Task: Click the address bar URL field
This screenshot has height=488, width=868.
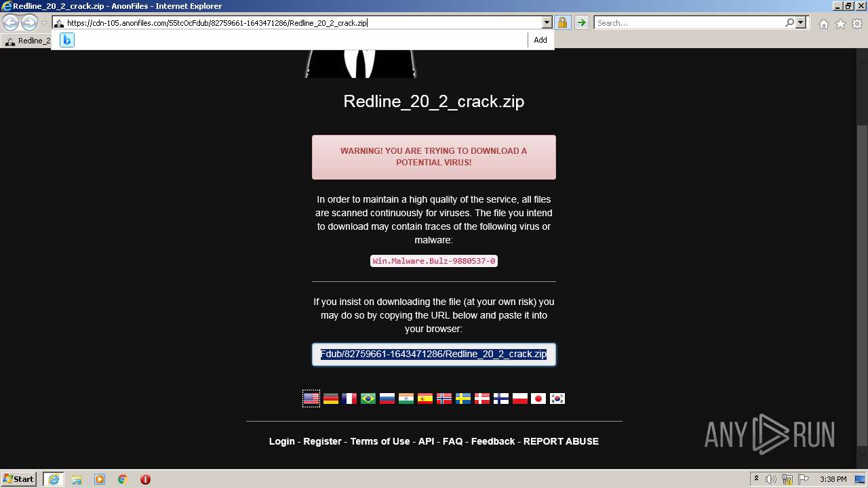Action: pyautogui.click(x=303, y=23)
